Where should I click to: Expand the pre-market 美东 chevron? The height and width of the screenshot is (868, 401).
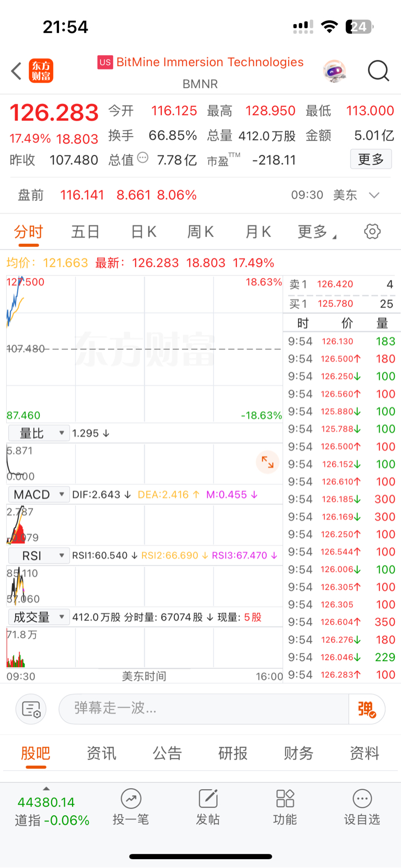point(374,195)
